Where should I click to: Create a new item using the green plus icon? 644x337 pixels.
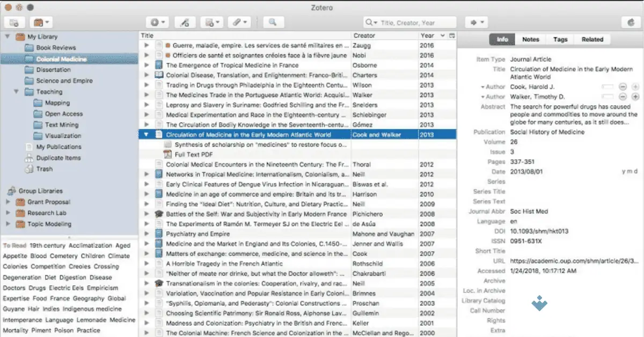click(x=155, y=22)
